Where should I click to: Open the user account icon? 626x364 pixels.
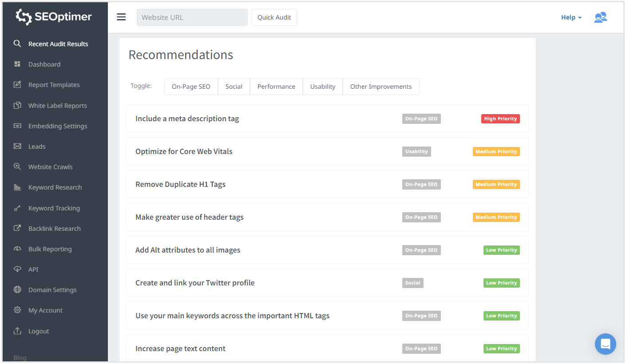tap(600, 17)
